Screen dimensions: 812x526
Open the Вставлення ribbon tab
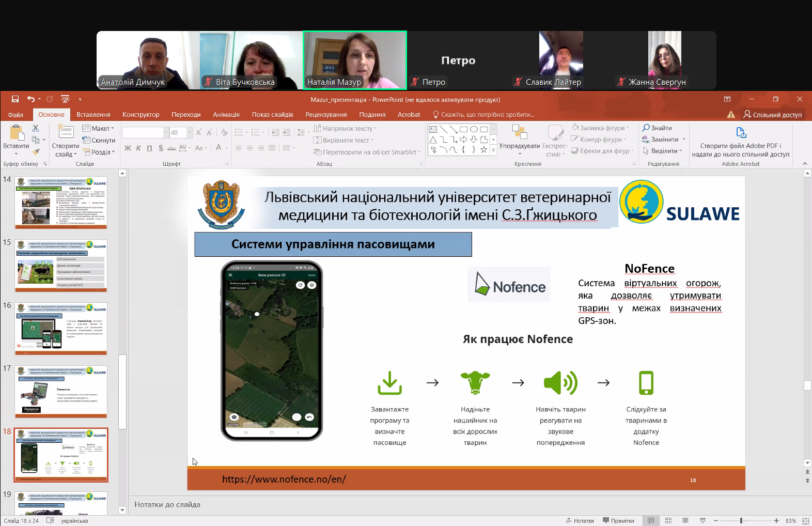(x=93, y=115)
